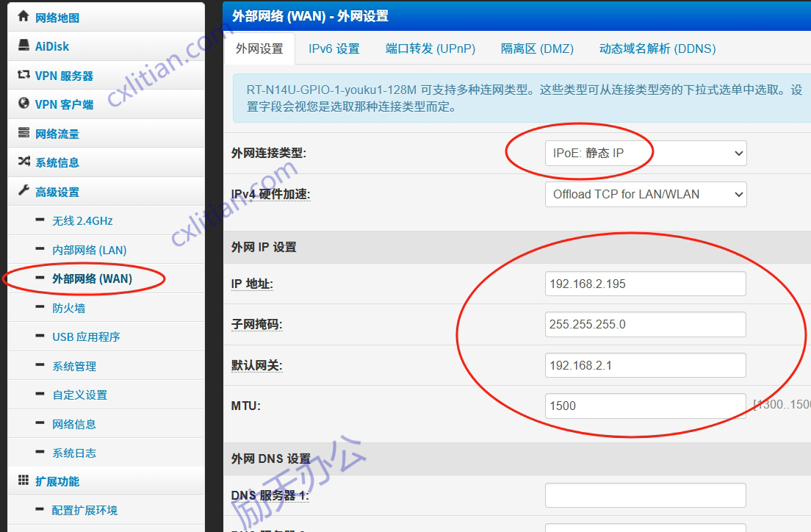Open 内部网络 (LAN) in sidebar
Screen dimensions: 811x532
tap(89, 250)
